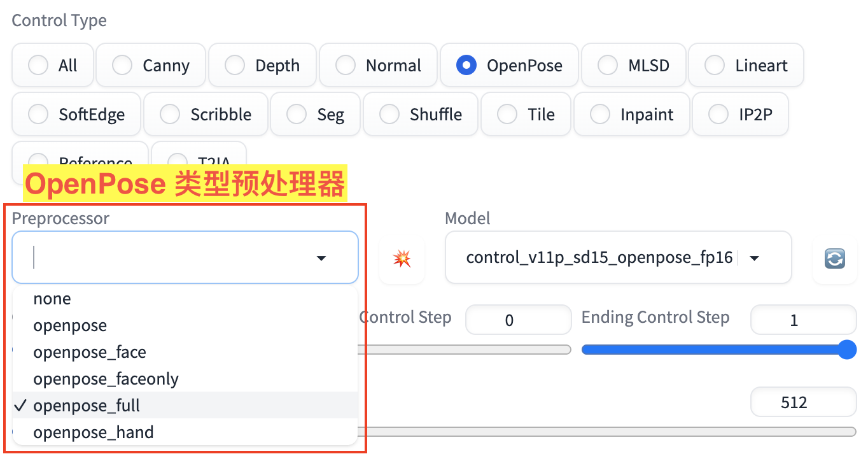
Task: Choose the plain openpose option
Action: [70, 325]
